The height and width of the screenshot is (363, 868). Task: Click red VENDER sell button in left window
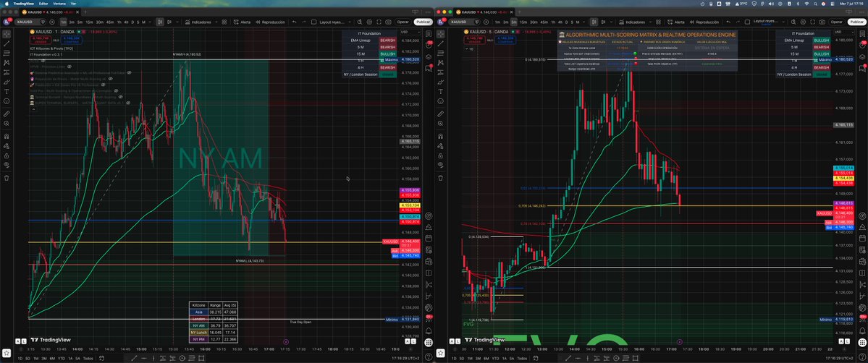41,40
